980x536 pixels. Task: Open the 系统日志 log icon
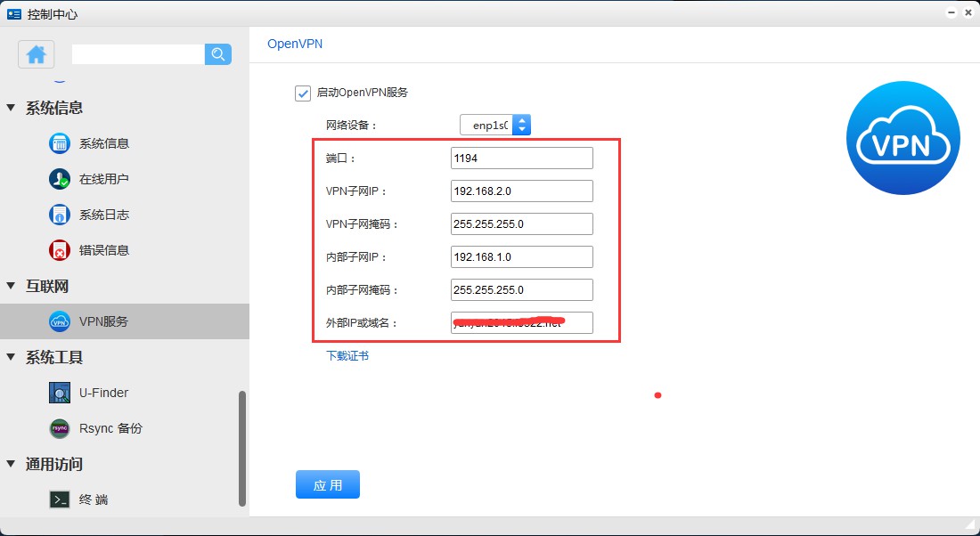pyautogui.click(x=60, y=215)
